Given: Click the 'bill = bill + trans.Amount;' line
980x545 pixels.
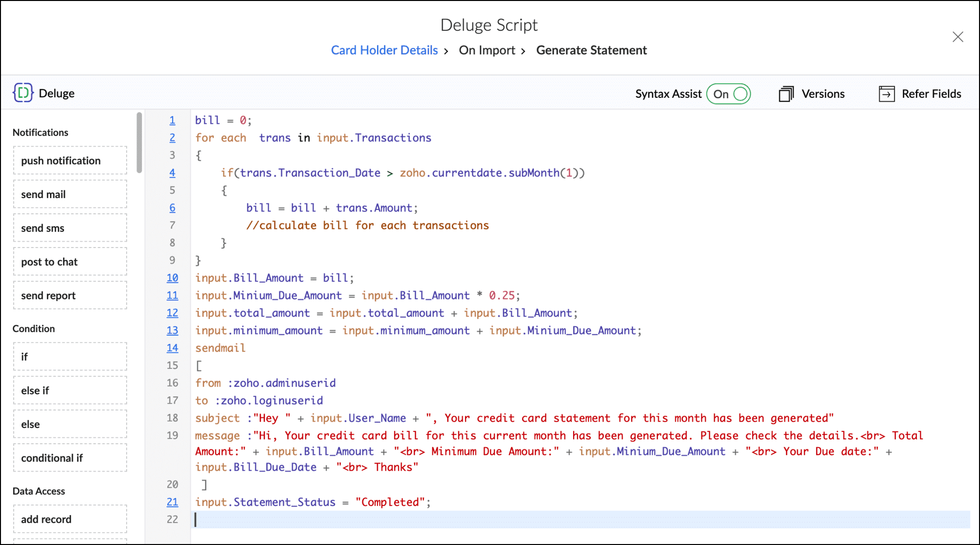Looking at the screenshot, I should [x=332, y=208].
